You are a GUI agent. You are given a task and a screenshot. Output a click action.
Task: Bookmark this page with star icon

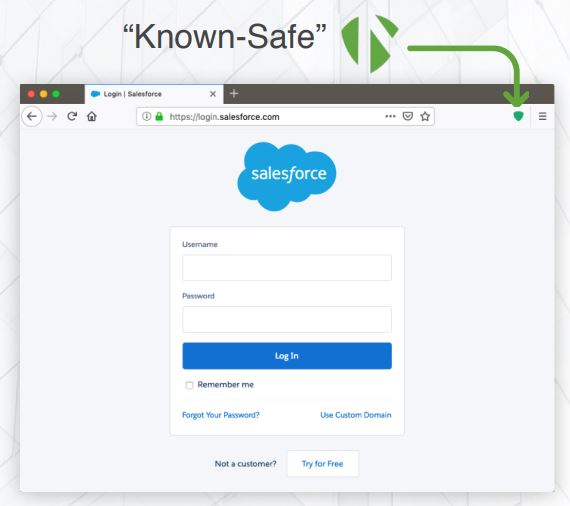[x=425, y=116]
